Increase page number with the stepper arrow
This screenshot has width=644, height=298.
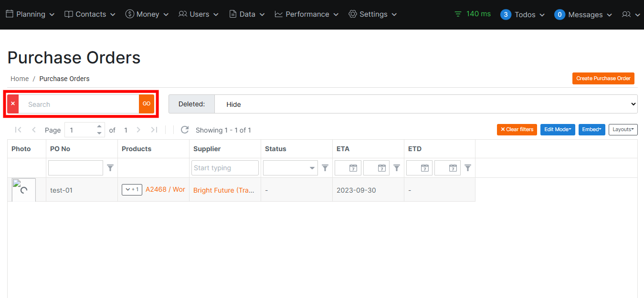click(x=98, y=126)
